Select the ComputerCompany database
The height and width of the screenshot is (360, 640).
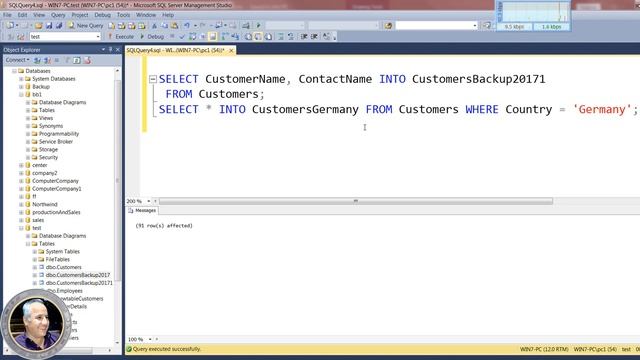[x=55, y=181]
